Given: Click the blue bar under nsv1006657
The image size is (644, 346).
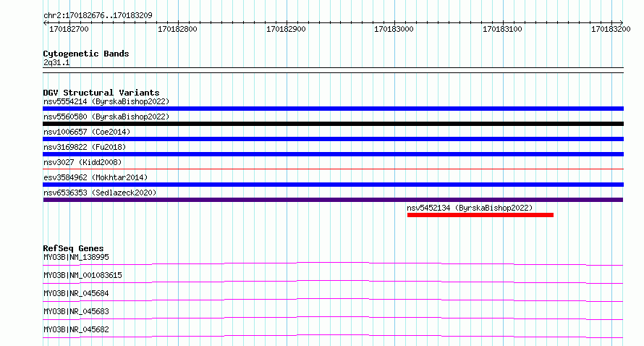Looking at the screenshot, I should 333,139.
